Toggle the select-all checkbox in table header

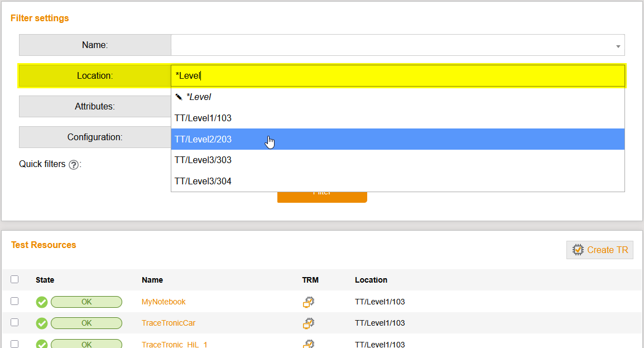[x=15, y=280]
